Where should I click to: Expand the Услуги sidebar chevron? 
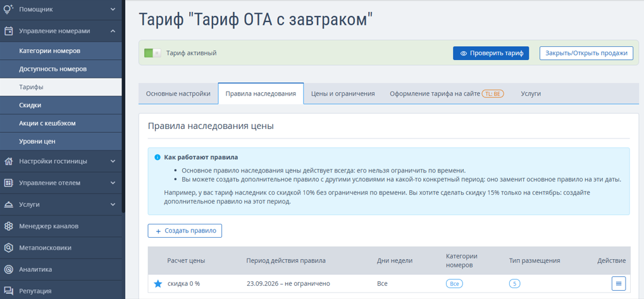click(113, 204)
